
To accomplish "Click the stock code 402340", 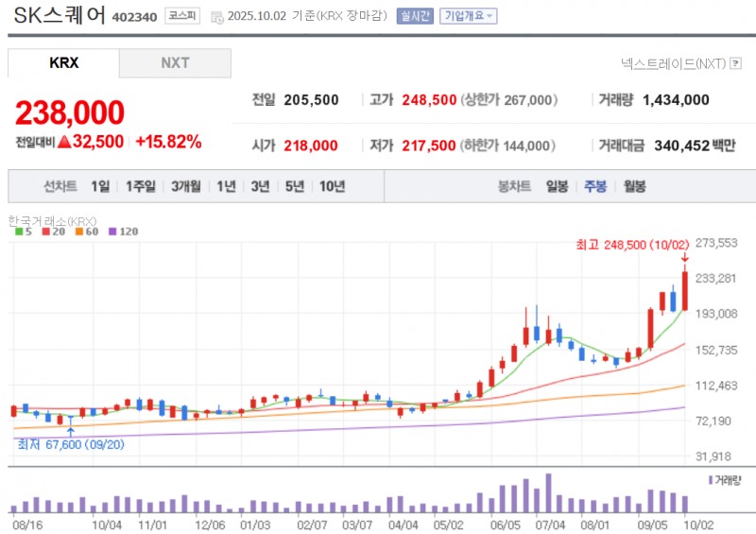I will coord(134,17).
